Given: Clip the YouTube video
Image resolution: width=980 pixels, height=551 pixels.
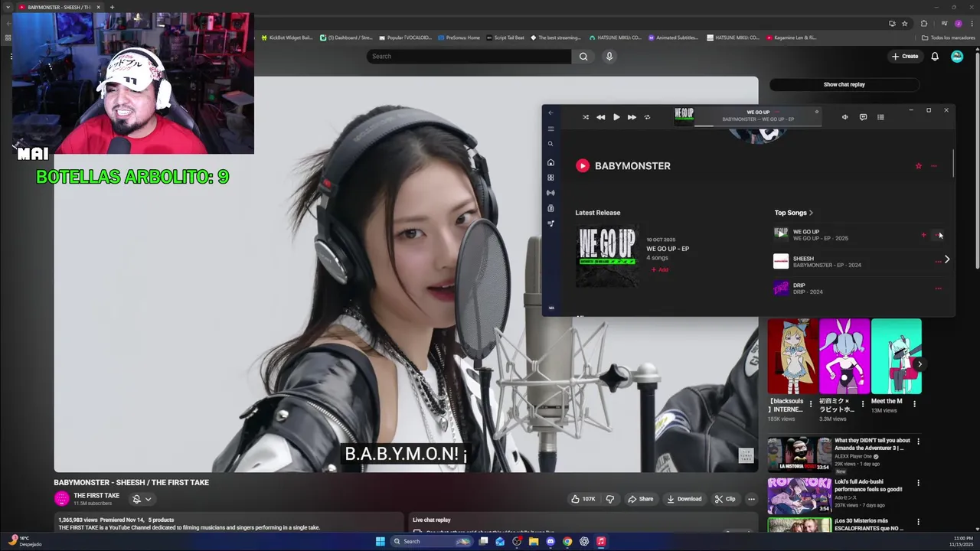Looking at the screenshot, I should [725, 499].
